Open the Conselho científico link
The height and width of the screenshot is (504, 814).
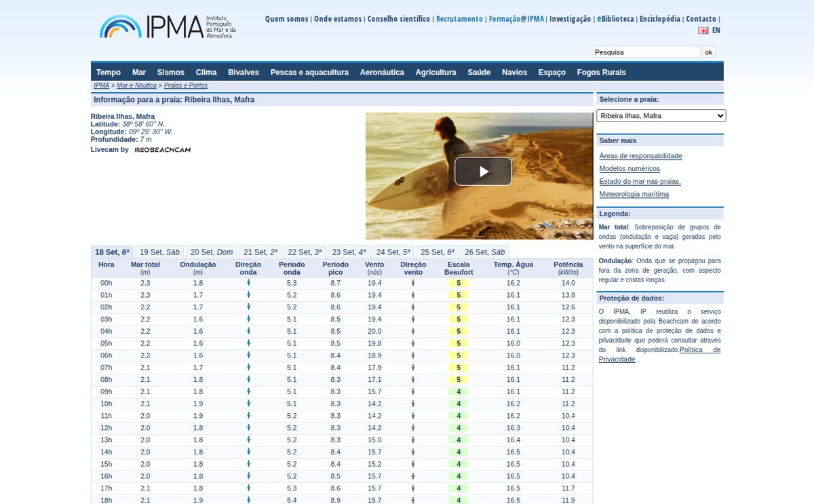399,19
